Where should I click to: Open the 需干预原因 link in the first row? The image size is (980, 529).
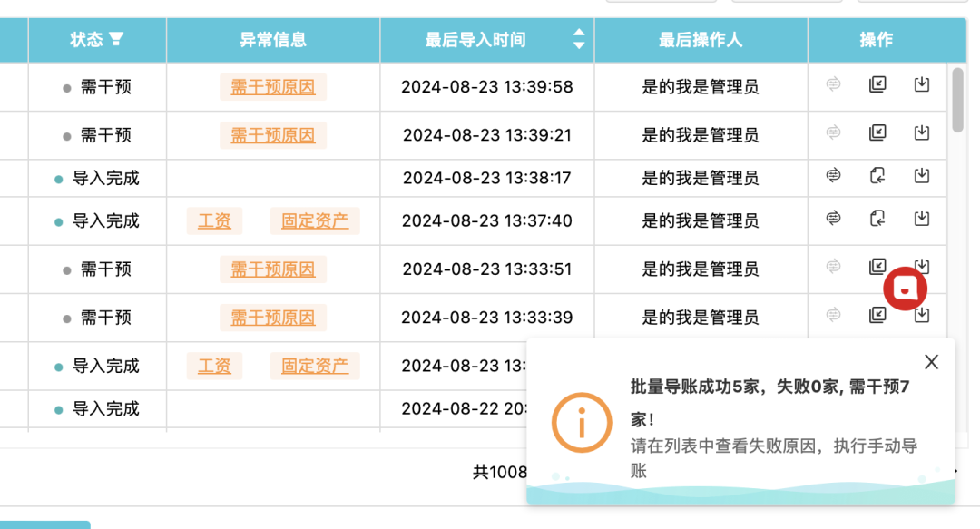(272, 86)
